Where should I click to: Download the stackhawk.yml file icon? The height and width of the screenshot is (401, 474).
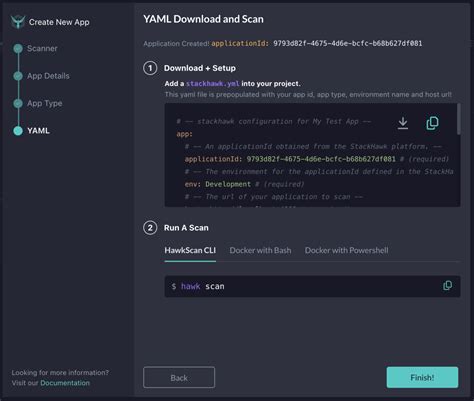(403, 123)
